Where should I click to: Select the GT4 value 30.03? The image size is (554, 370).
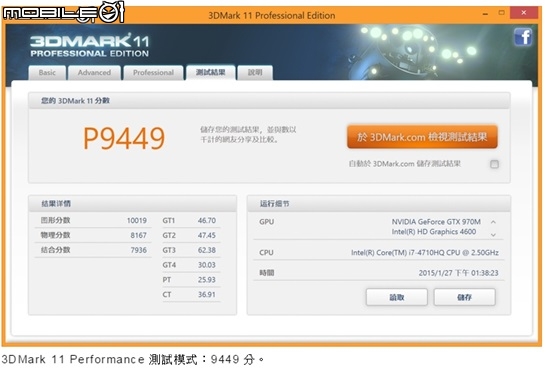coord(207,265)
